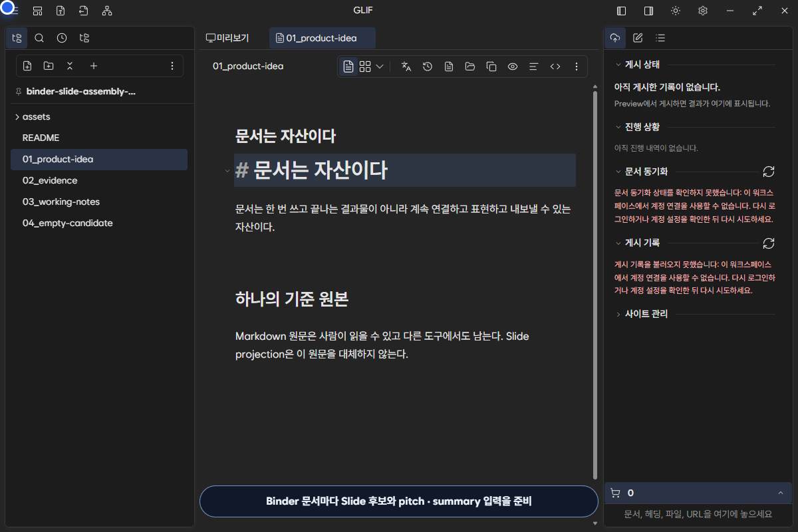Create a new folder in the sidebar
This screenshot has width=798, height=532.
point(49,66)
